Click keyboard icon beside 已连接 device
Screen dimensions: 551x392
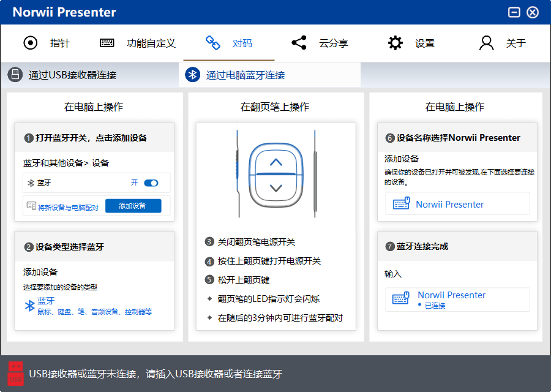click(x=401, y=298)
